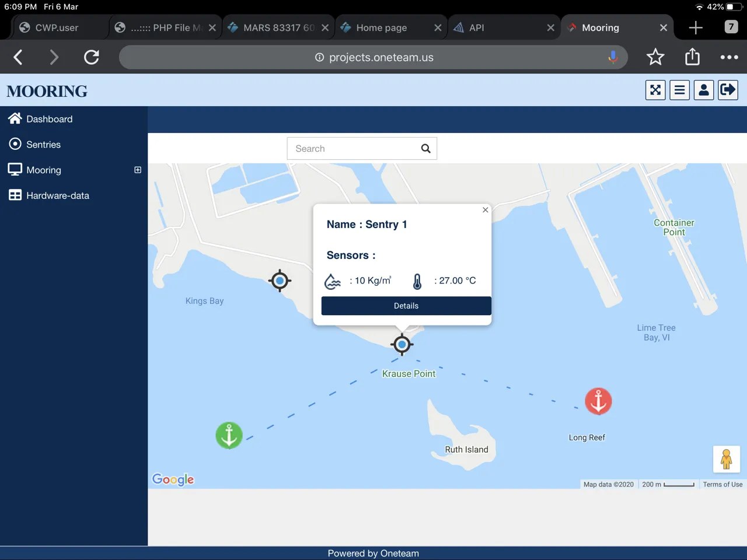Viewport: 747px width, 560px height.
Task: Open the browser three-dots menu
Action: pyautogui.click(x=729, y=57)
